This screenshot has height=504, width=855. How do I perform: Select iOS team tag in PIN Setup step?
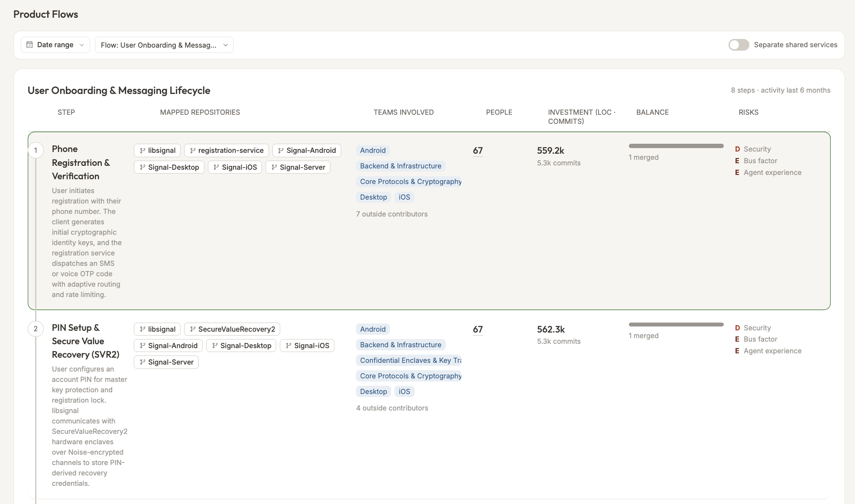[405, 391]
